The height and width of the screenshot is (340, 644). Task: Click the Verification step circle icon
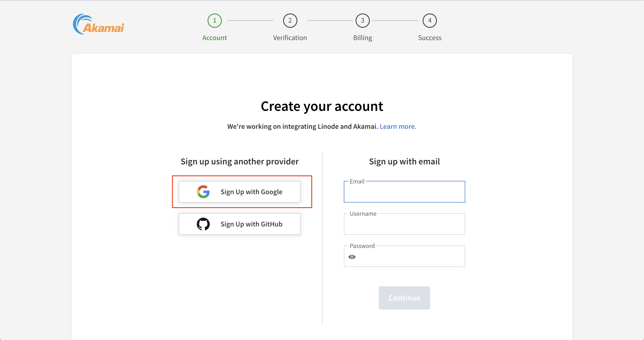[290, 20]
